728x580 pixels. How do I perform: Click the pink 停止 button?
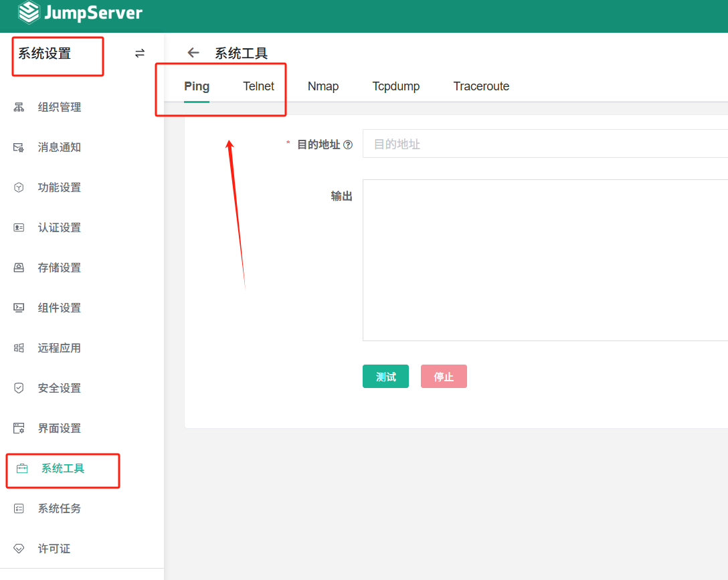click(444, 377)
